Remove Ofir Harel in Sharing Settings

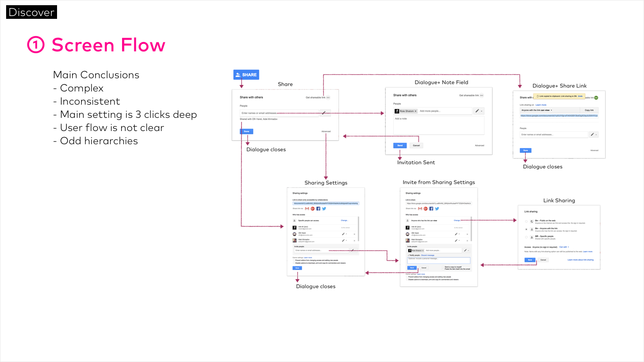[x=354, y=234]
